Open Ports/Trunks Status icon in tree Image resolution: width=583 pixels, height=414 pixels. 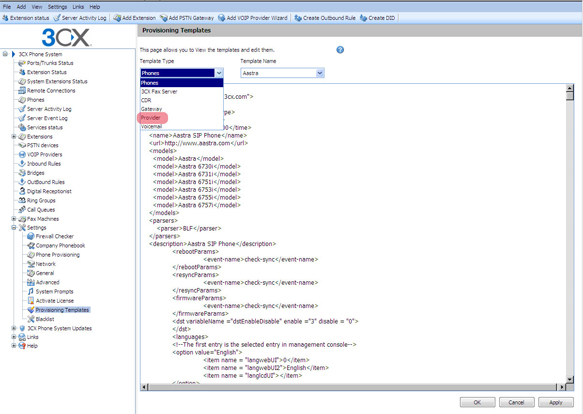pyautogui.click(x=22, y=63)
